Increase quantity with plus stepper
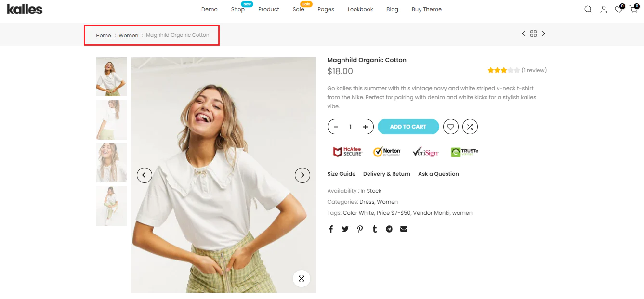 click(365, 127)
